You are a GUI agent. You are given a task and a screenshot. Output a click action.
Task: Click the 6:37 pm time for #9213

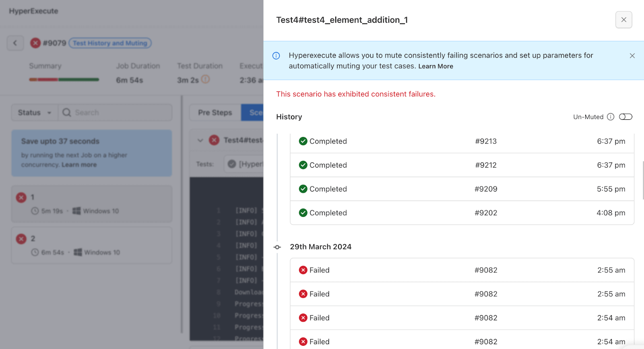pos(611,141)
